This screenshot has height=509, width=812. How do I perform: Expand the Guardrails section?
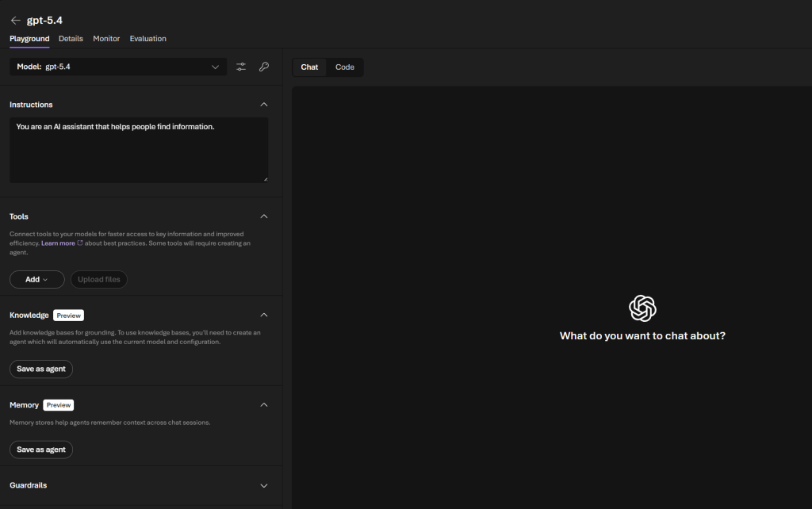(x=264, y=485)
